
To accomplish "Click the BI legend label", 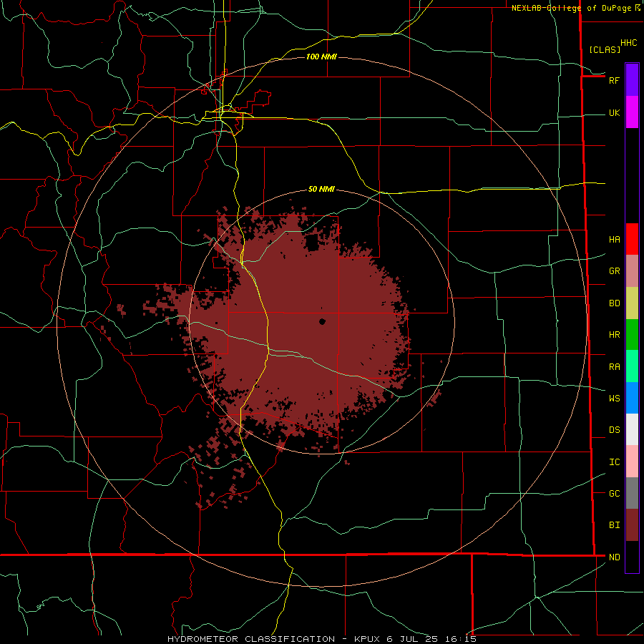I will pyautogui.click(x=615, y=525).
